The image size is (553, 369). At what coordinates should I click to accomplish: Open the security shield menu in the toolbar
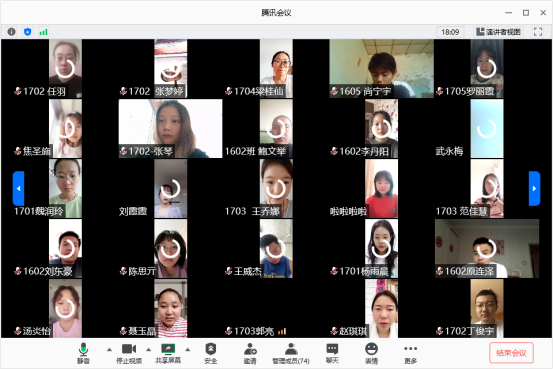coord(211,353)
